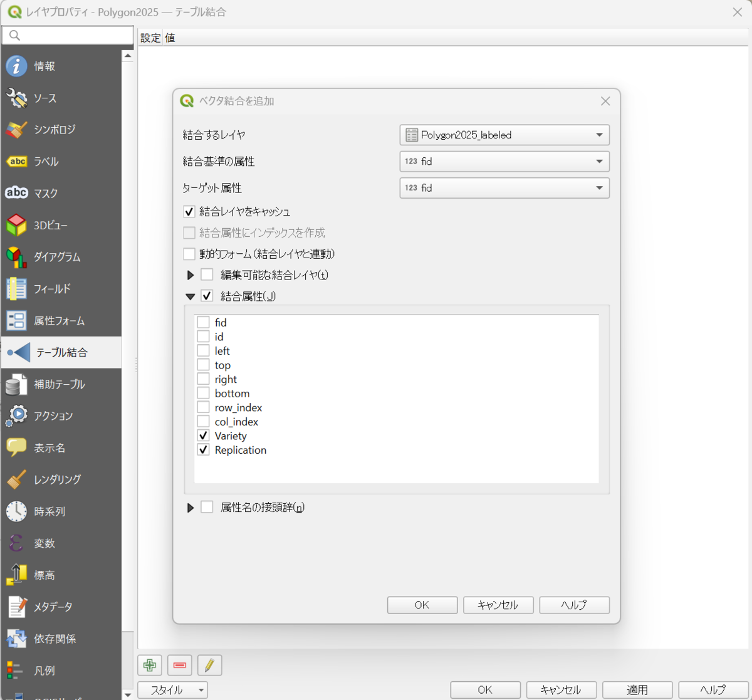Open the シンボロジ symbology section icon
Viewport: 752px width, 700px height.
coord(16,130)
